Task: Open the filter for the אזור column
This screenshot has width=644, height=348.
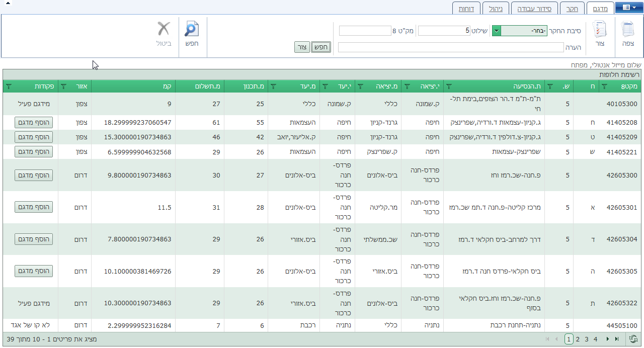Action: (x=63, y=86)
